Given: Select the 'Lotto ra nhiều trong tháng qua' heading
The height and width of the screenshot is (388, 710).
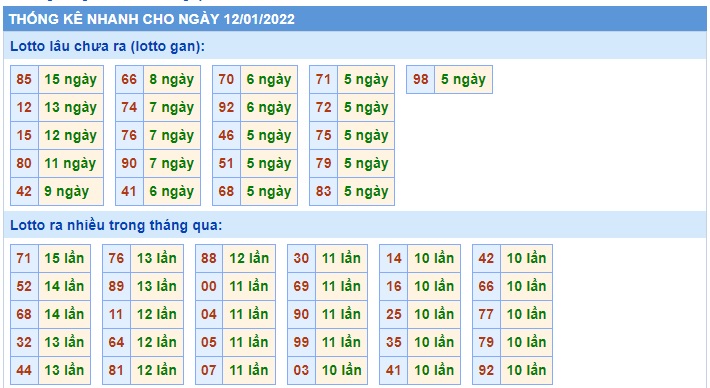Looking at the screenshot, I should tap(116, 225).
